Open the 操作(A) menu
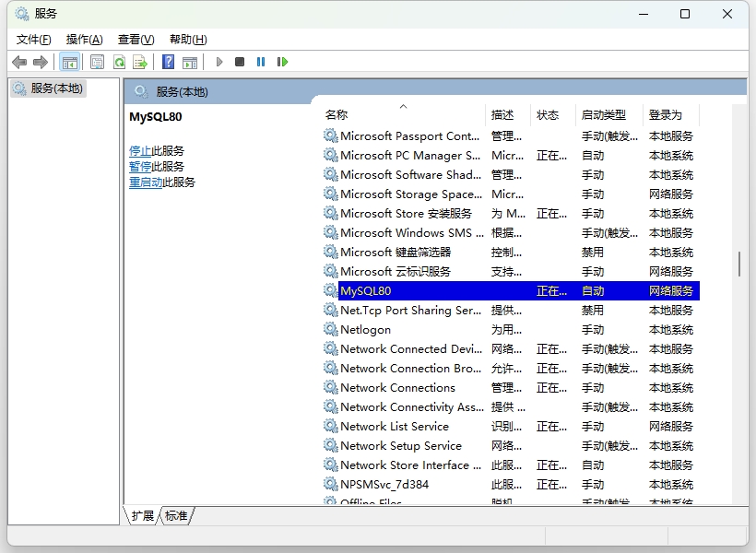The image size is (756, 553). click(84, 39)
